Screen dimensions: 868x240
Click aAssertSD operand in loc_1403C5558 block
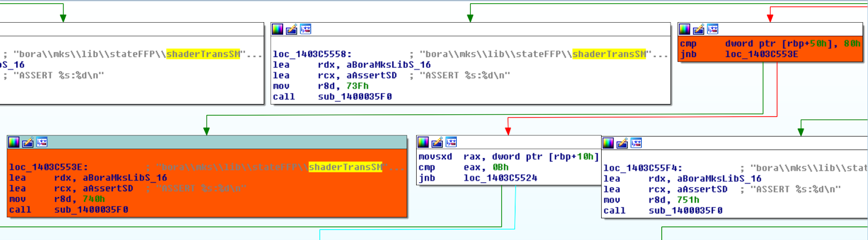pos(372,75)
